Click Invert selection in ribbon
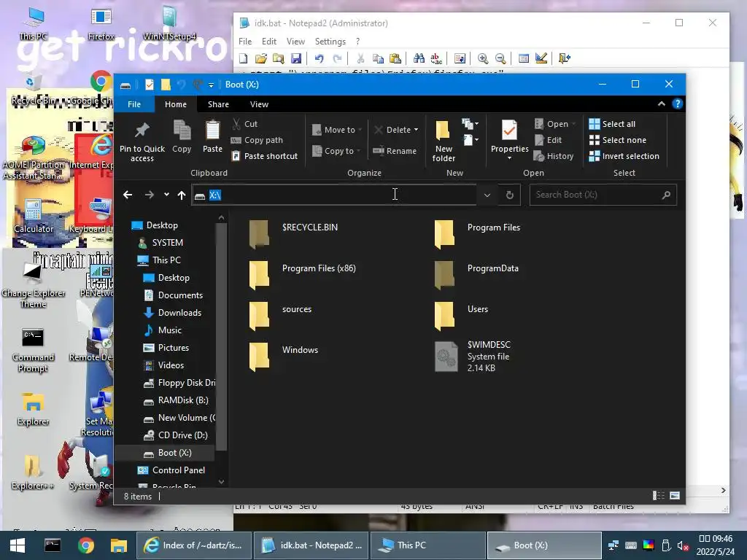 point(624,156)
